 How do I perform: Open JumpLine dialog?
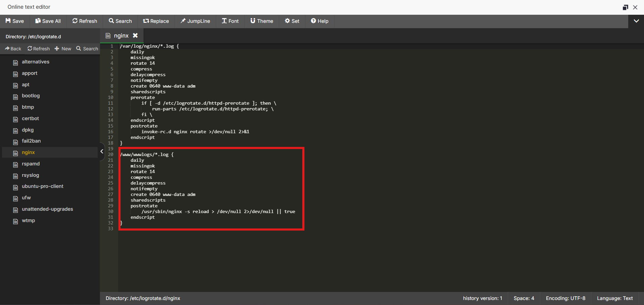195,21
